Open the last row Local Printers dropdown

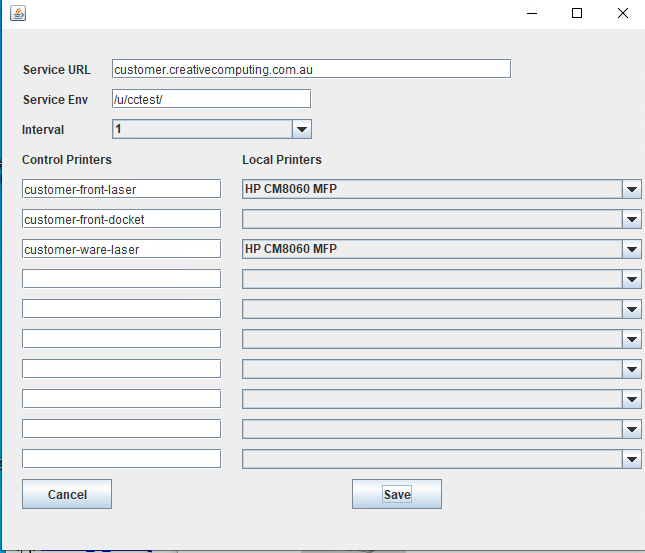pyautogui.click(x=631, y=459)
